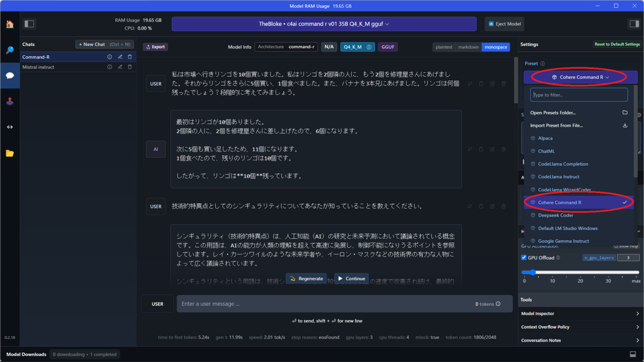Click the n_gpu_layers value field
The width and height of the screenshot is (644, 362).
[627, 258]
